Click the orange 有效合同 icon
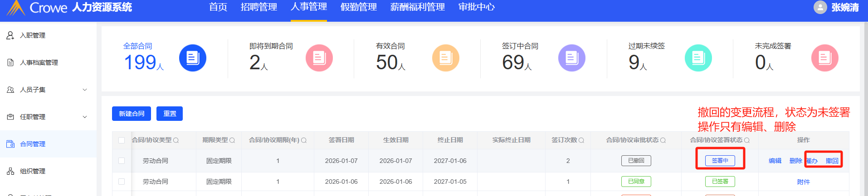This screenshot has width=868, height=196. [x=445, y=58]
